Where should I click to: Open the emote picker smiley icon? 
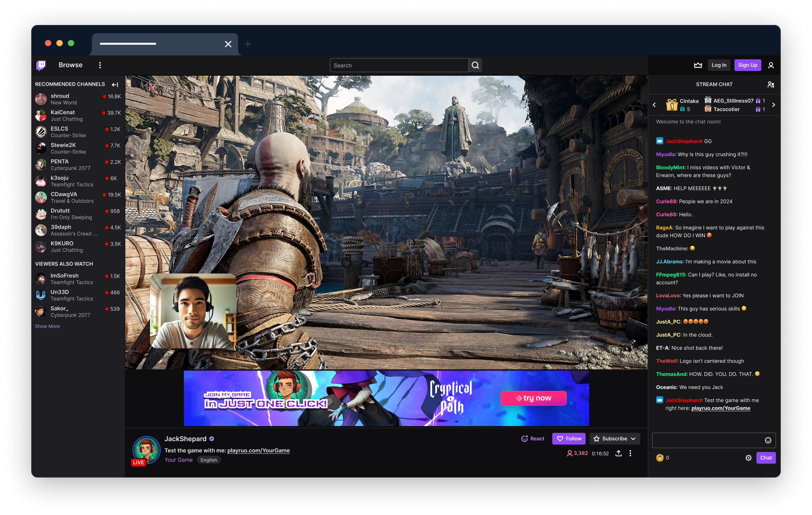(768, 440)
